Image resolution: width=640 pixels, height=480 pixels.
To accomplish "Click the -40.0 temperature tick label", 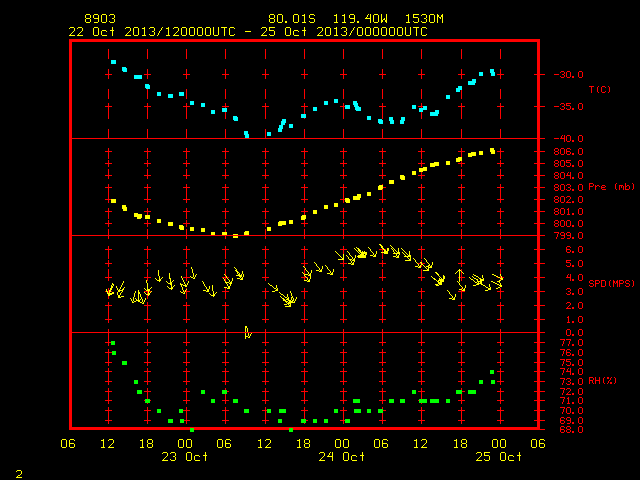I will [x=569, y=139].
